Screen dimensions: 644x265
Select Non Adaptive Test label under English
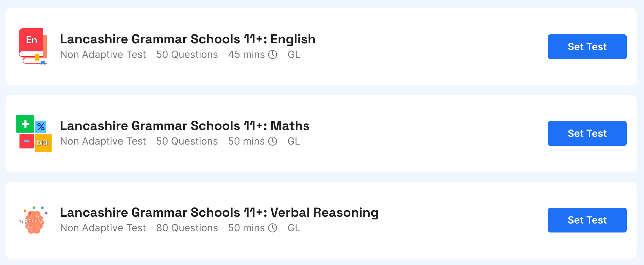103,54
